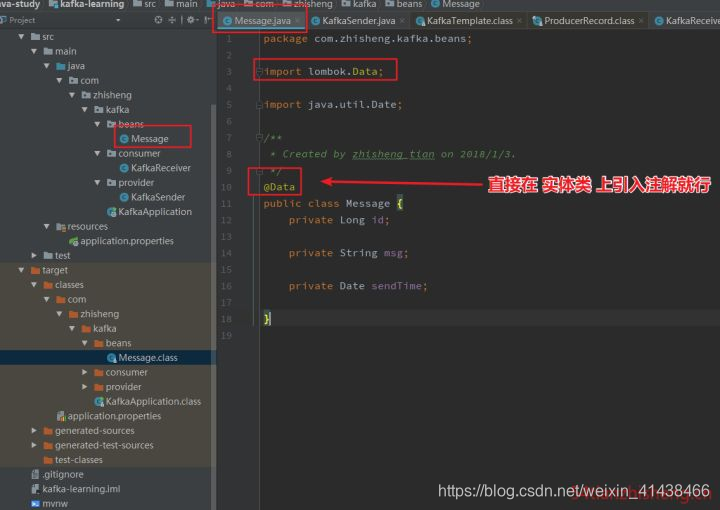Expand the consumer folder under target
The width and height of the screenshot is (720, 510).
pos(85,372)
